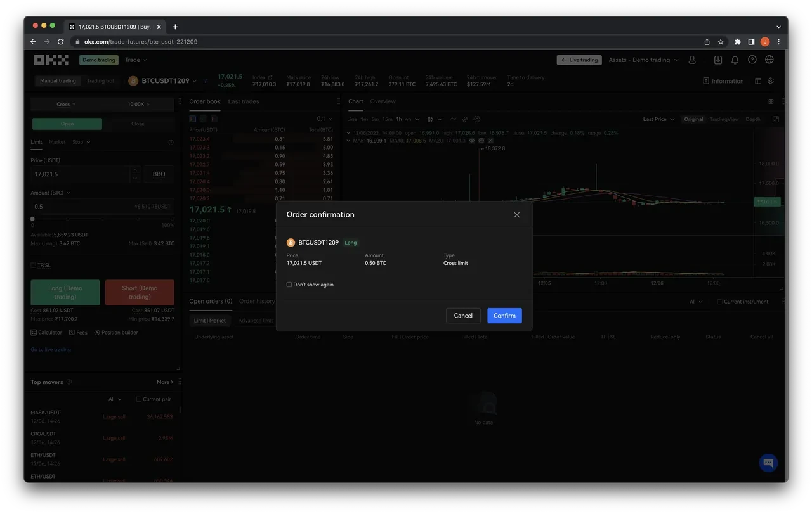Click the Live trading button
812x514 pixels.
(x=579, y=60)
